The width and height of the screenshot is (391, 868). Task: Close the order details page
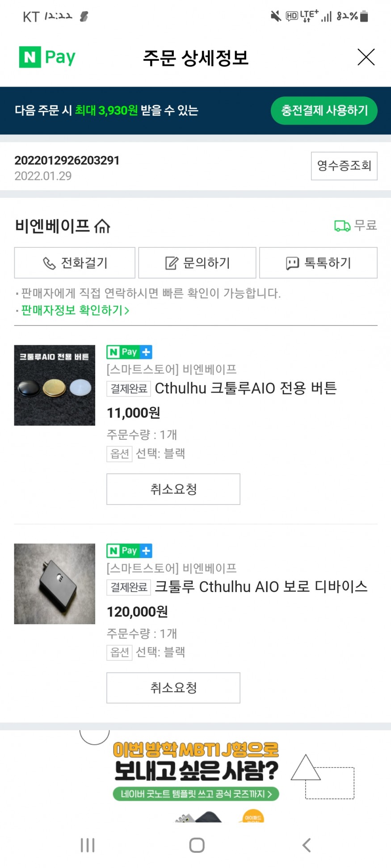366,57
